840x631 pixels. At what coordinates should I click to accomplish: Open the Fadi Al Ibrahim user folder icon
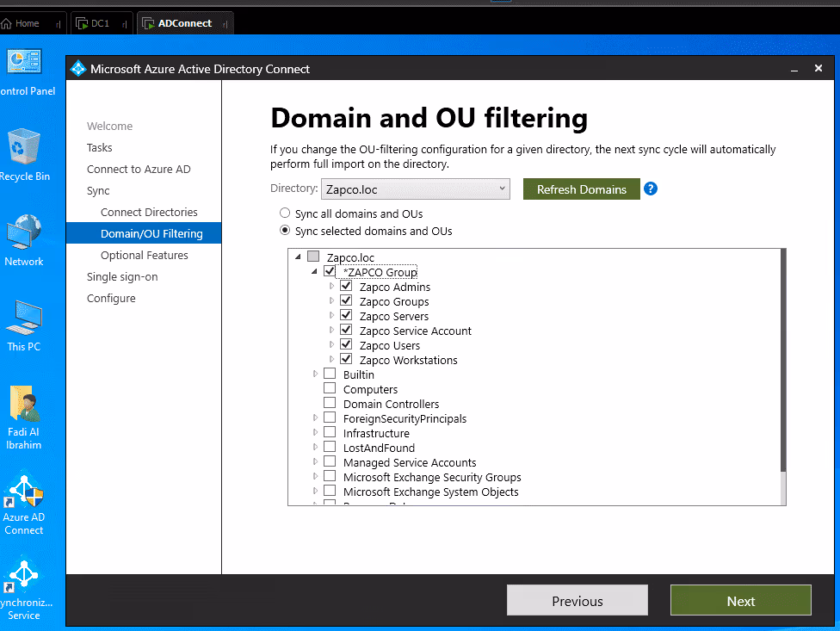(24, 403)
